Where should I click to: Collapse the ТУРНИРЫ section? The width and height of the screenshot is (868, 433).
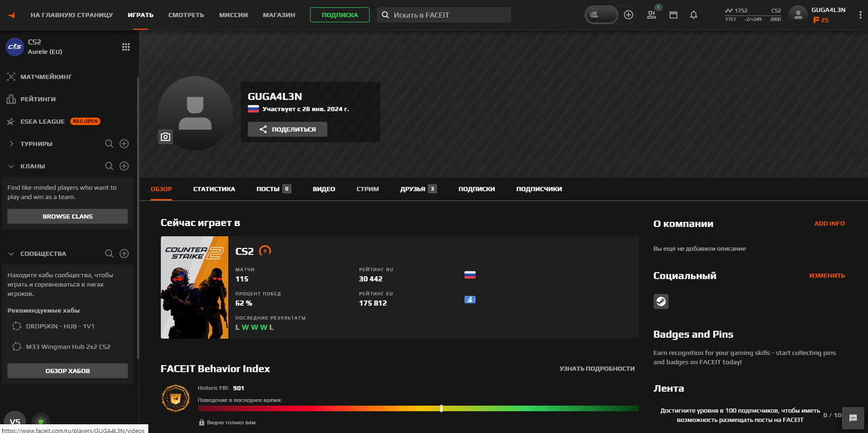point(12,144)
